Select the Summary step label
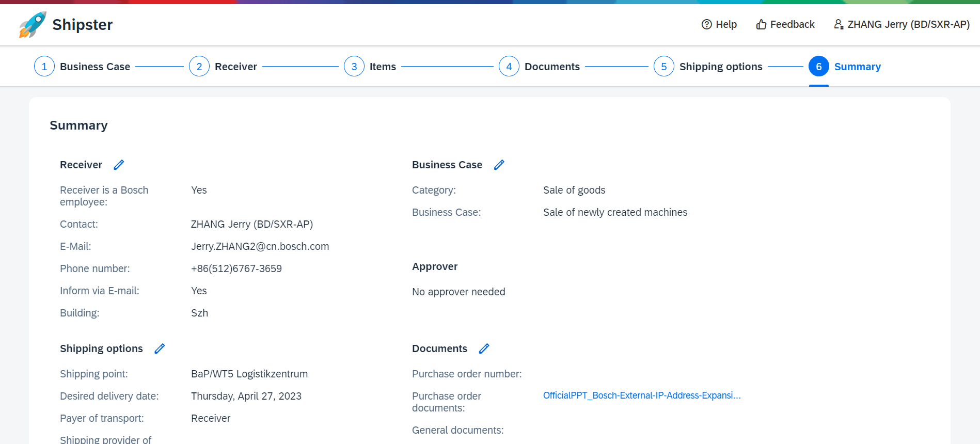 point(857,67)
